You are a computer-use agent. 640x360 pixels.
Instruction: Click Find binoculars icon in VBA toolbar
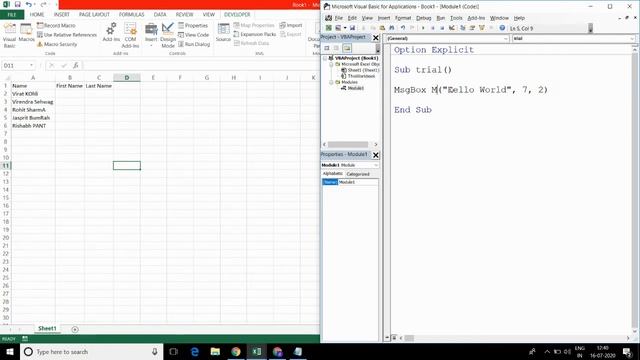pos(392,28)
